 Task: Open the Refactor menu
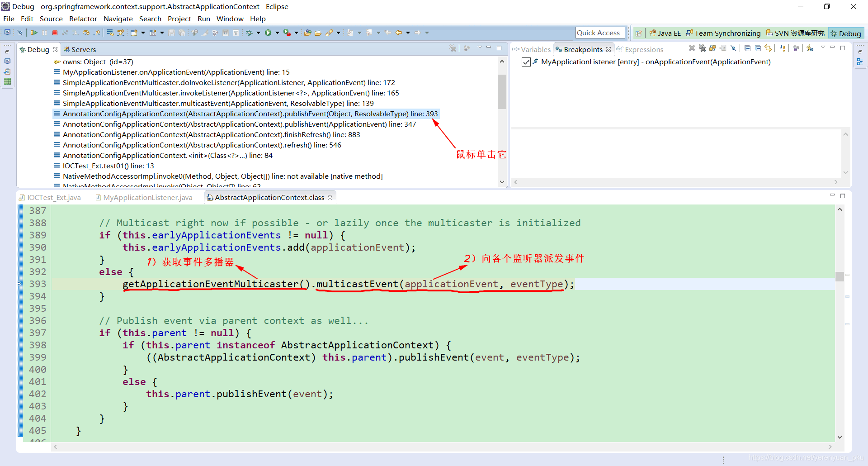tap(83, 19)
